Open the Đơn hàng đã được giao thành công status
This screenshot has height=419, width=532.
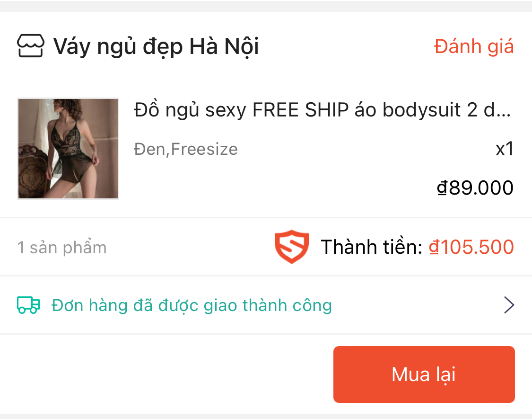click(192, 305)
